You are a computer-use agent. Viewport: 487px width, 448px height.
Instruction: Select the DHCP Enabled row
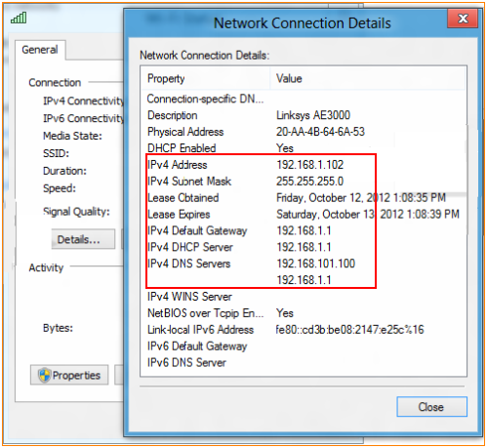(304, 148)
